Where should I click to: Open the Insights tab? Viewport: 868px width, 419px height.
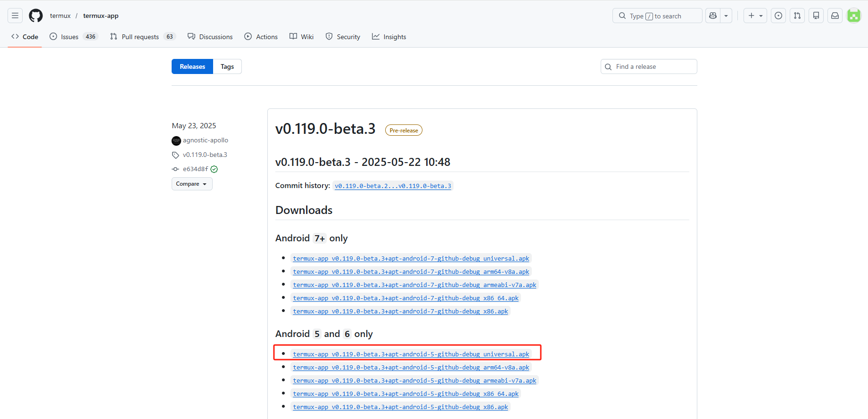pyautogui.click(x=389, y=37)
